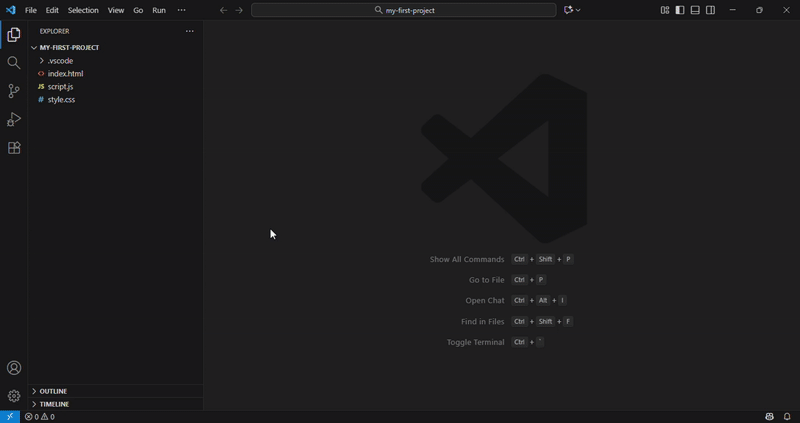
Task: Click the Show All Commands shortcut hint
Action: 502,259
